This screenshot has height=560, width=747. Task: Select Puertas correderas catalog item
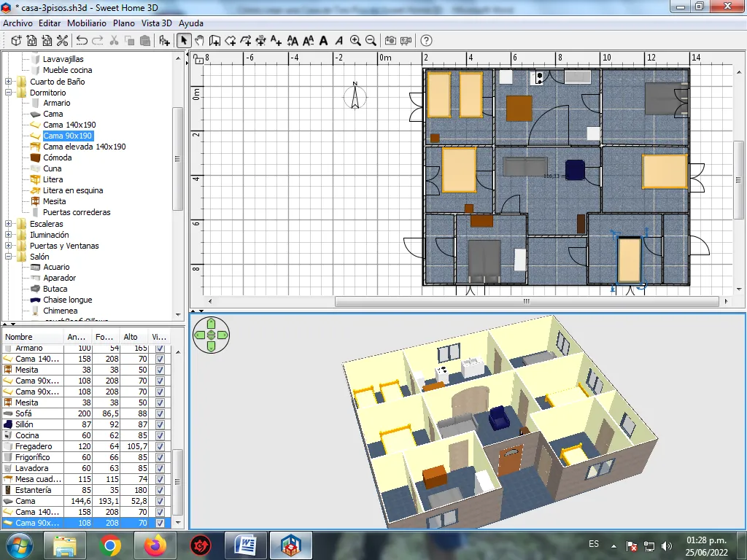(77, 212)
